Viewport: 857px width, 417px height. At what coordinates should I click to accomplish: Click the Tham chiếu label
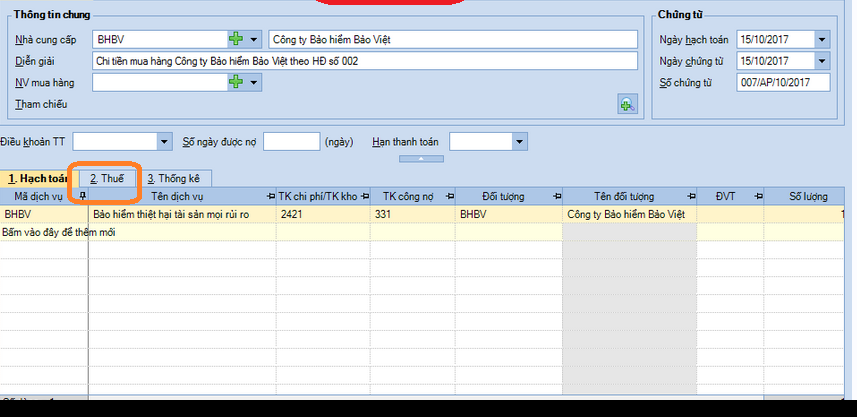[x=41, y=104]
